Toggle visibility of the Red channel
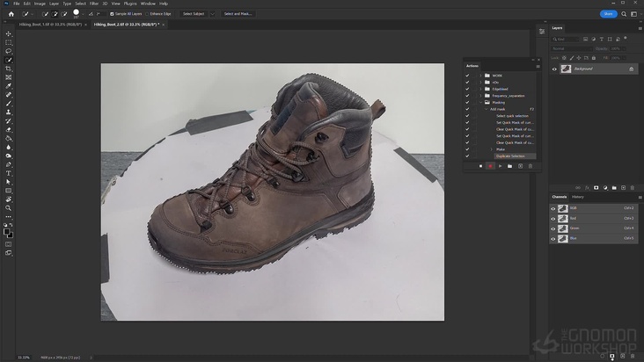 553,218
